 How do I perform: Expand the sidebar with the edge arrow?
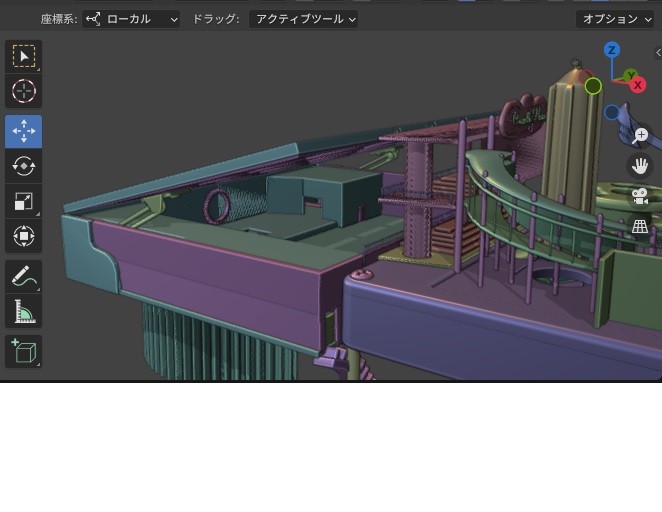coord(658,53)
